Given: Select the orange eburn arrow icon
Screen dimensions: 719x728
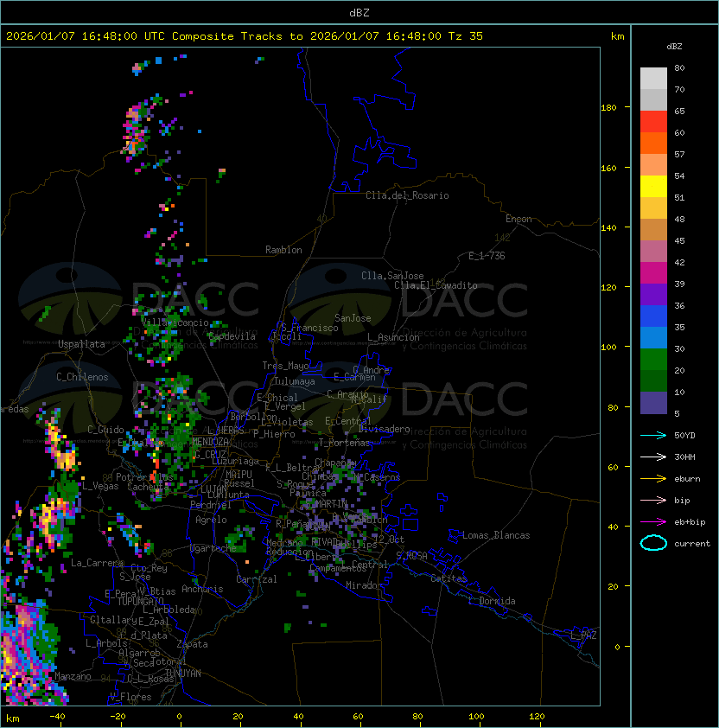Looking at the screenshot, I should pyautogui.click(x=653, y=478).
